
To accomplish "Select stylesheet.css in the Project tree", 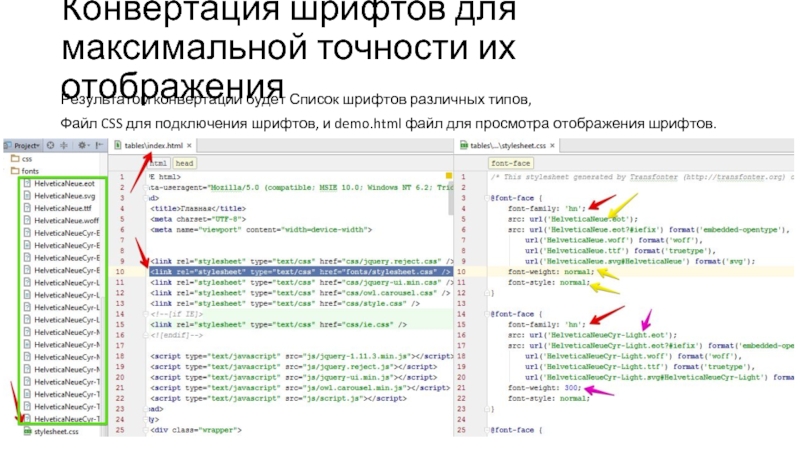I will pos(56,432).
